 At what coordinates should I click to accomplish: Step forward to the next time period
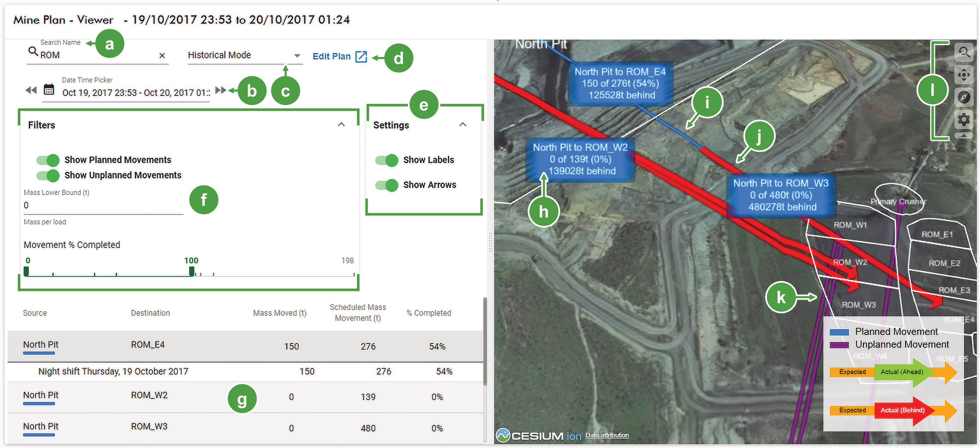coord(221,90)
